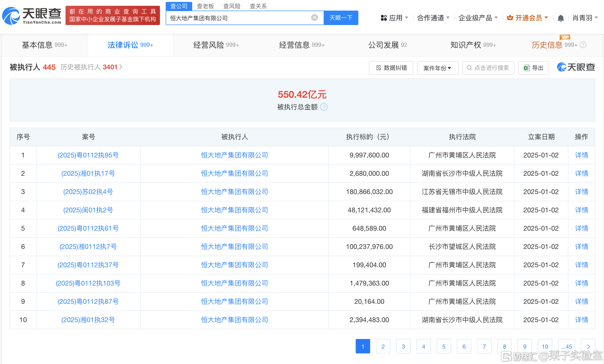Expand the 应用 dropdown

[407, 18]
